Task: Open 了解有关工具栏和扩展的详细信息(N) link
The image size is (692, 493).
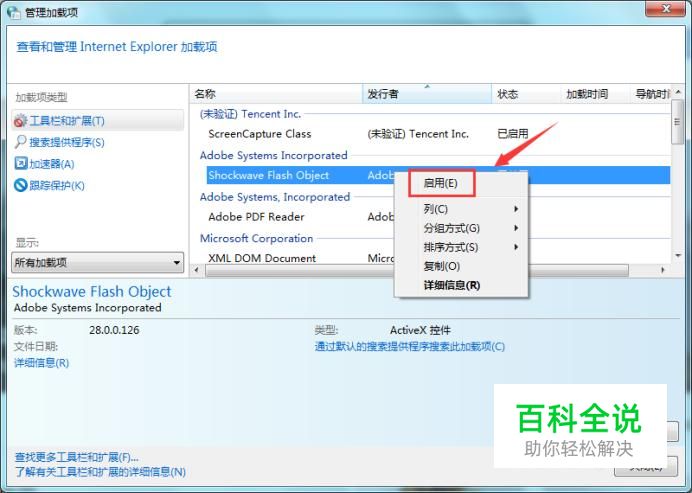Action: pyautogui.click(x=100, y=472)
